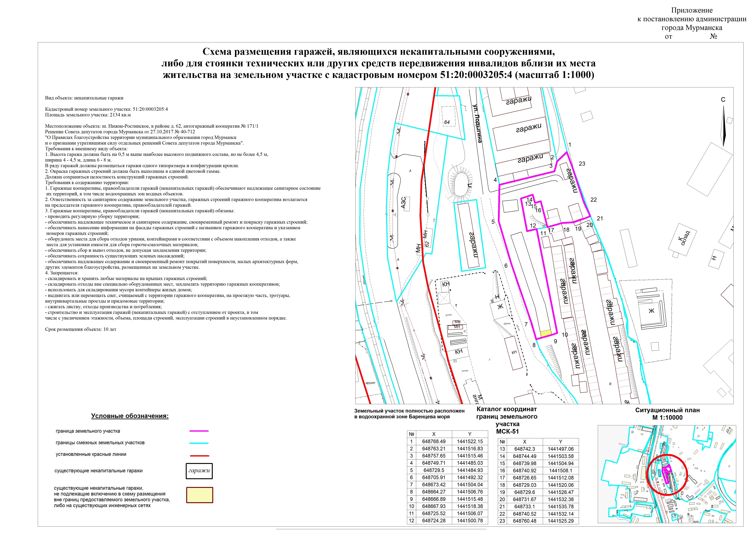
Task: Click the 'Срок размещения объекта: 10 лет' line
Action: pos(81,329)
